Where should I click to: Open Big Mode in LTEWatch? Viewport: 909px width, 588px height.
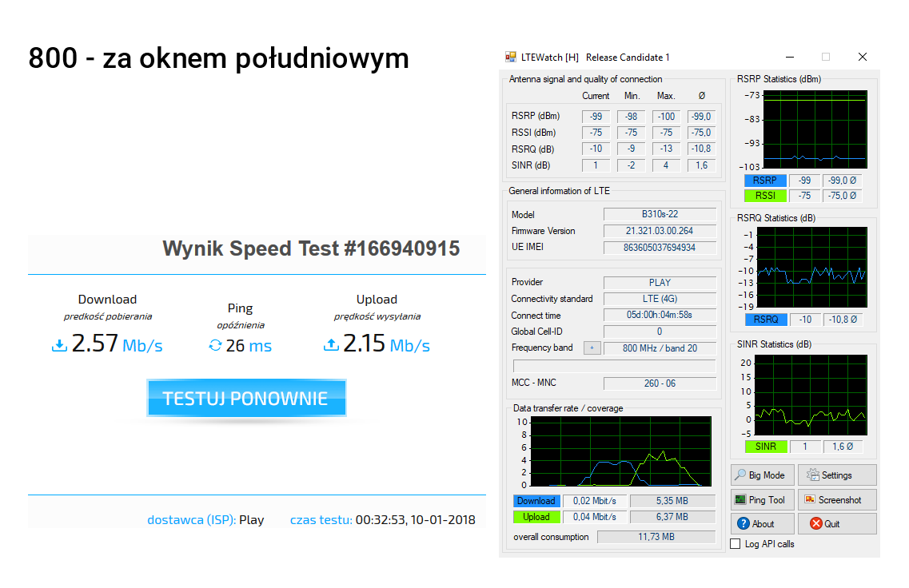[763, 475]
